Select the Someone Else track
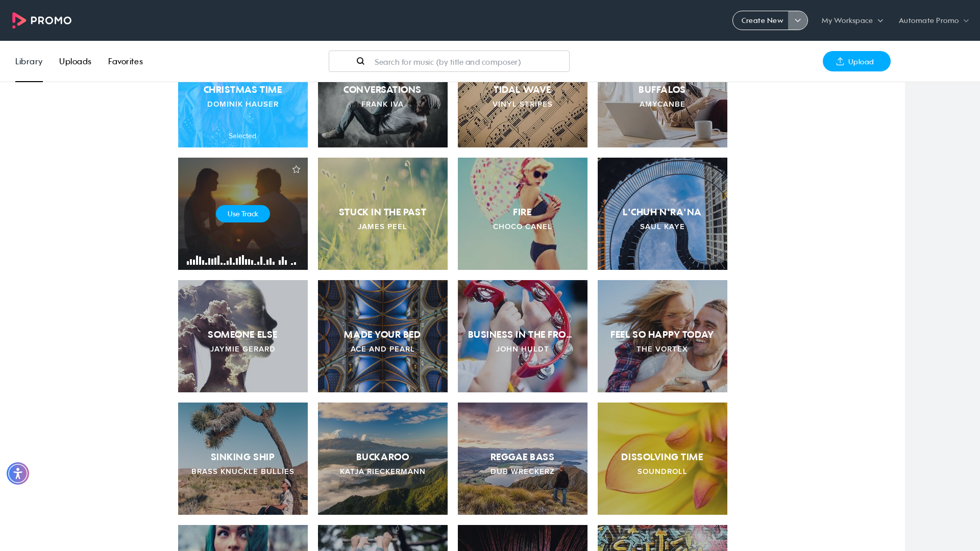 coord(243,336)
